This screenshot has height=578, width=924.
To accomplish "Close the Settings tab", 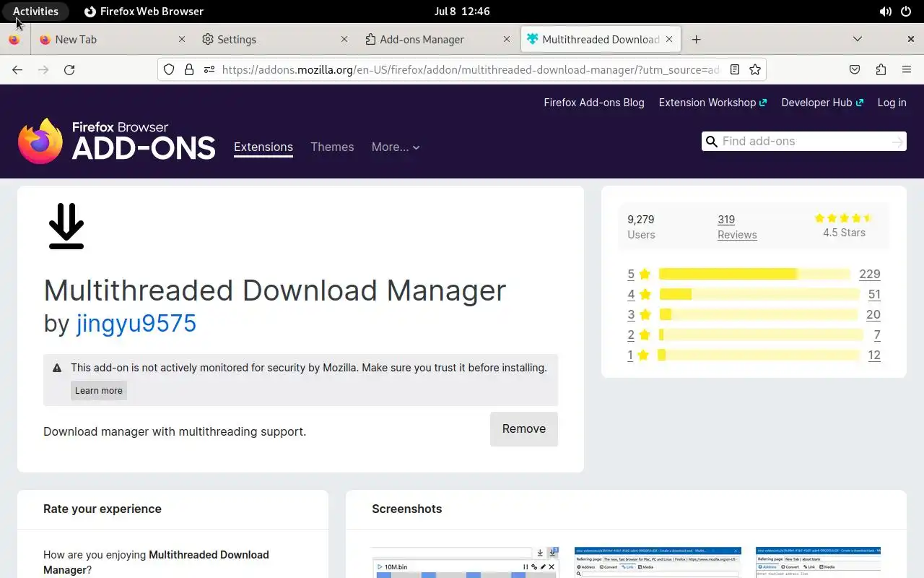I will (344, 40).
